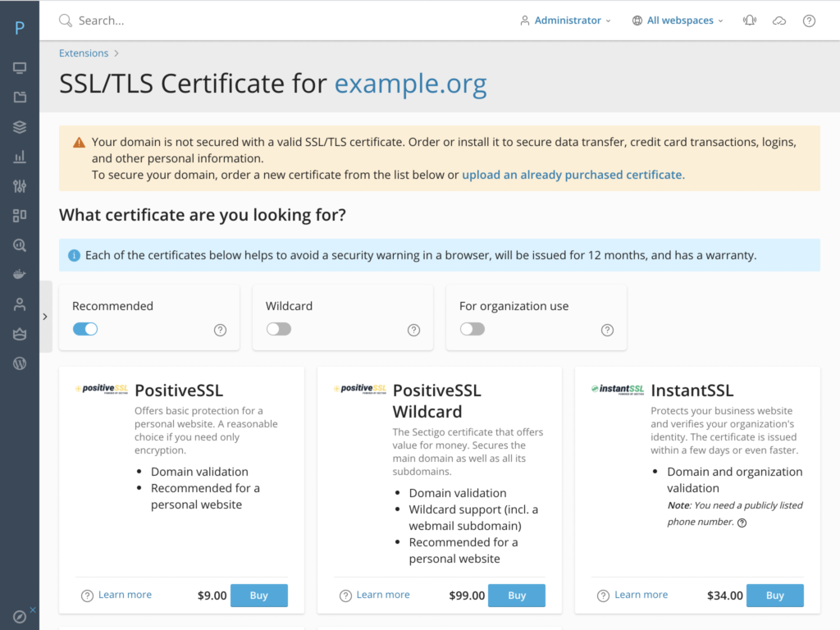
Task: Open the Statistics bar chart icon
Action: click(20, 157)
